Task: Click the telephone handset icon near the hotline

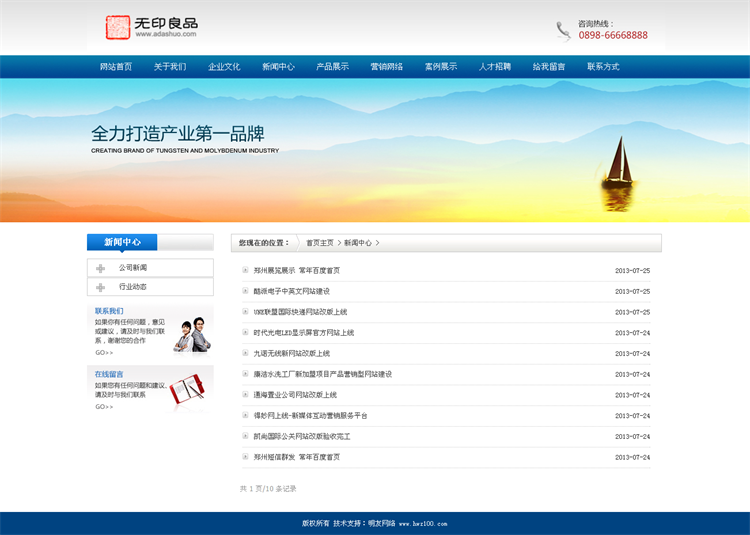Action: (563, 31)
